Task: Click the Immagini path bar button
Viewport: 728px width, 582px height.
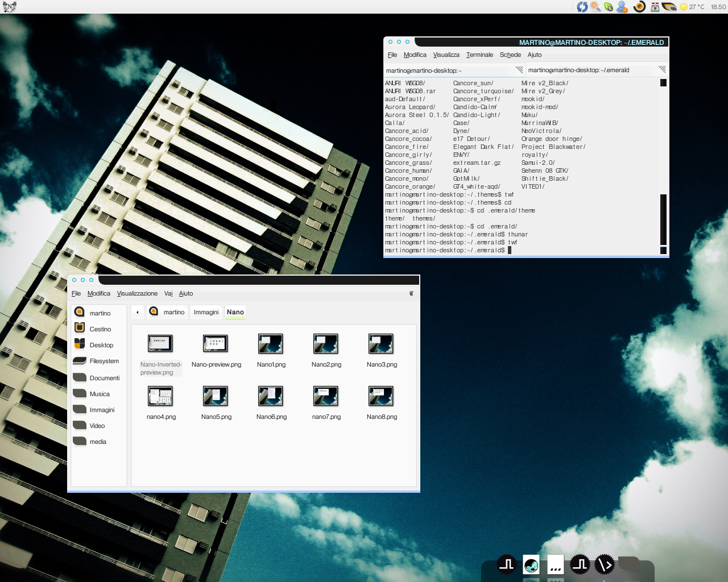Action: coord(206,312)
